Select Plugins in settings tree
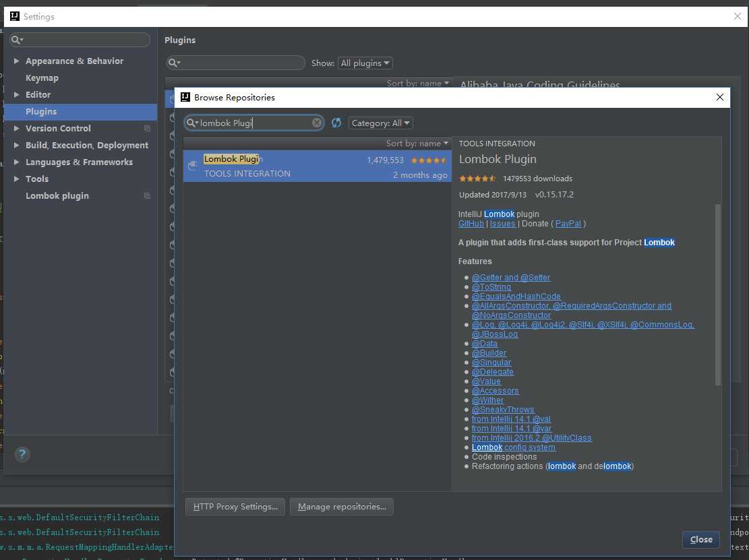Image resolution: width=749 pixels, height=560 pixels. 80,111
